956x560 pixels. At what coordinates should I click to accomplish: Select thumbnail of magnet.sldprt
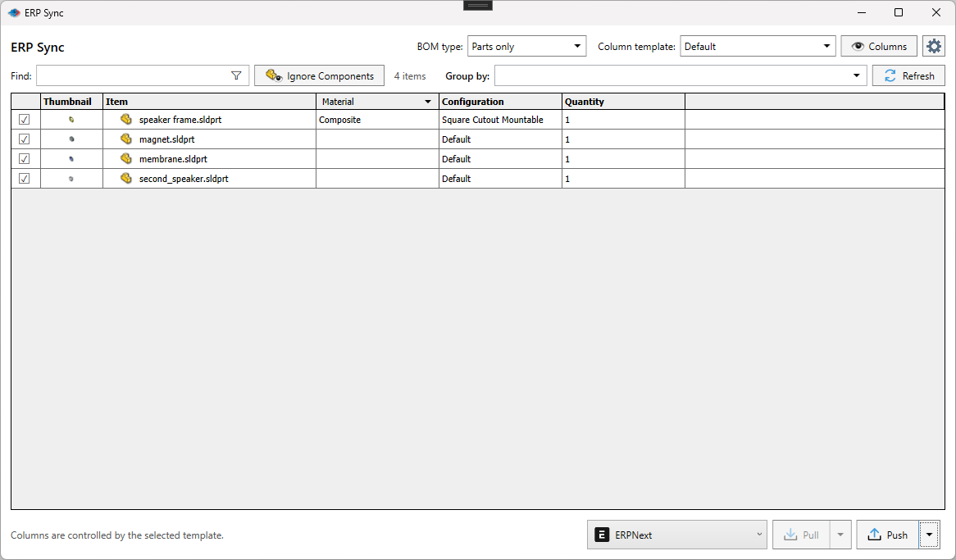[x=71, y=139]
